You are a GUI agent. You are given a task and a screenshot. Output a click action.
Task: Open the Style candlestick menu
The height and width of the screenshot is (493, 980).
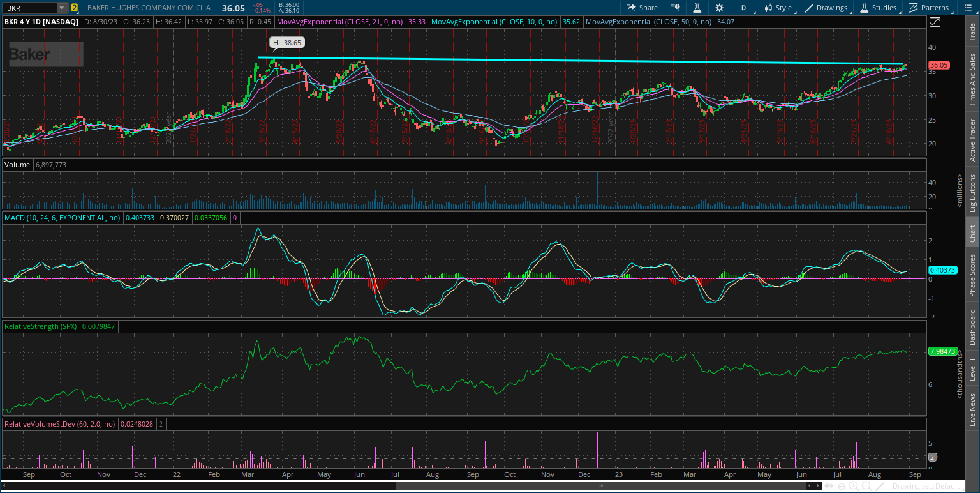(778, 8)
